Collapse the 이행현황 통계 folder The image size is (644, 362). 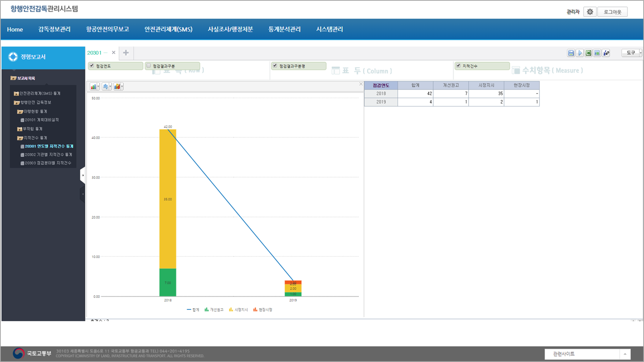coord(32,112)
